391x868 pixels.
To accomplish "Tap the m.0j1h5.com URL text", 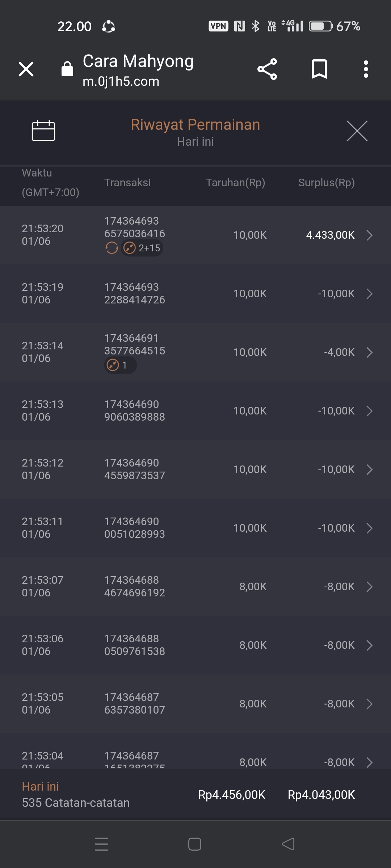I will pos(121,81).
